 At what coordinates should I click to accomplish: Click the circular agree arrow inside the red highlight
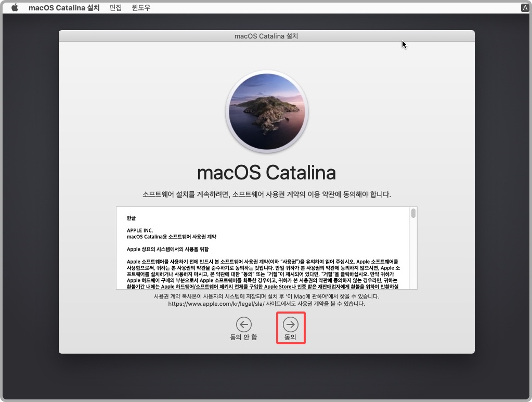(291, 325)
